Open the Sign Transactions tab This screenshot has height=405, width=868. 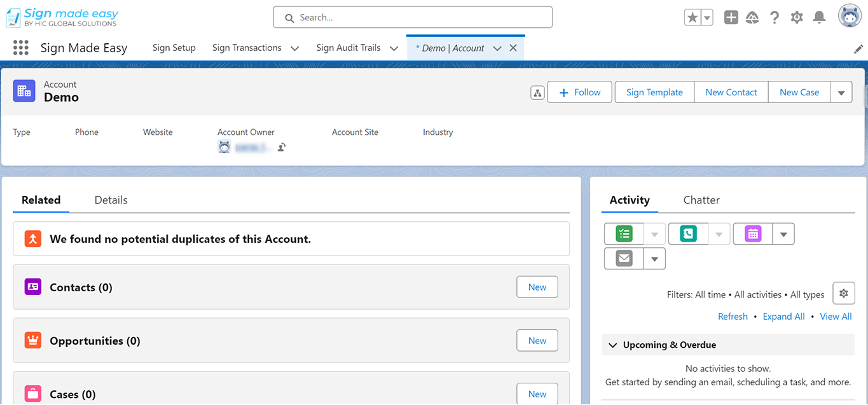(247, 48)
